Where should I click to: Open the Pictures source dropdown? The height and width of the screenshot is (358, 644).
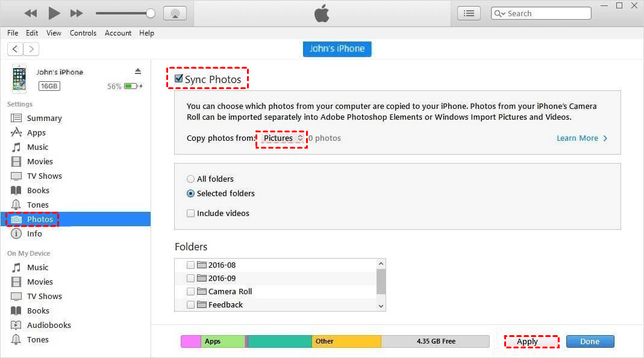282,138
